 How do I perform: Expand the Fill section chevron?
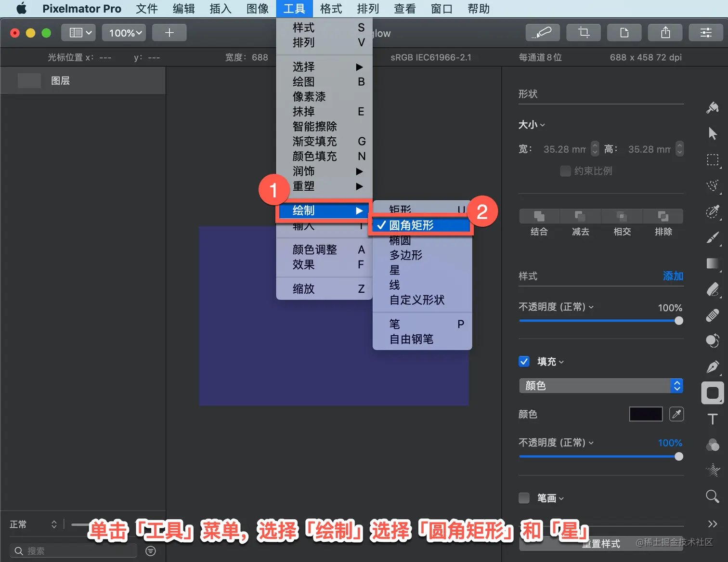point(561,362)
